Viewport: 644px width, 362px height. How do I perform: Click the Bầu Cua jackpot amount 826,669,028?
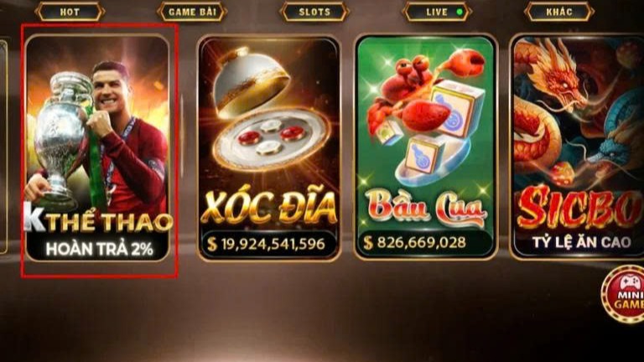tap(422, 242)
